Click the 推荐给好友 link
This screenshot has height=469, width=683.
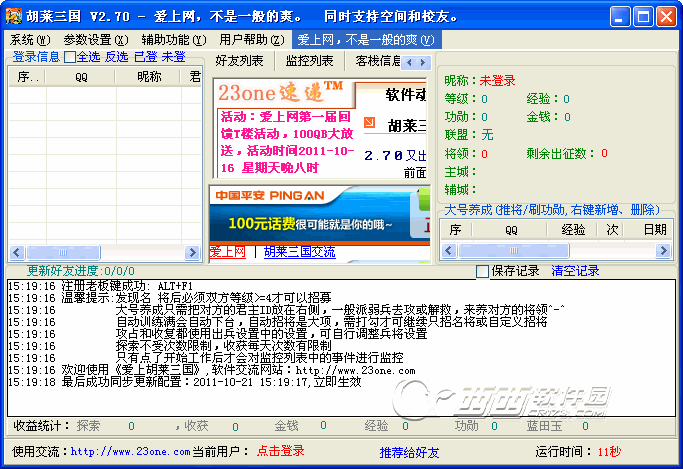[409, 452]
